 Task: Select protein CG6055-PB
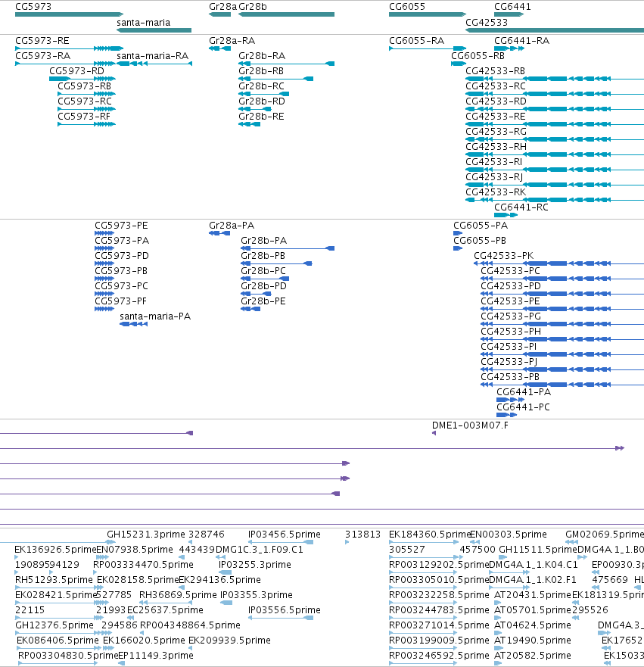(x=457, y=248)
